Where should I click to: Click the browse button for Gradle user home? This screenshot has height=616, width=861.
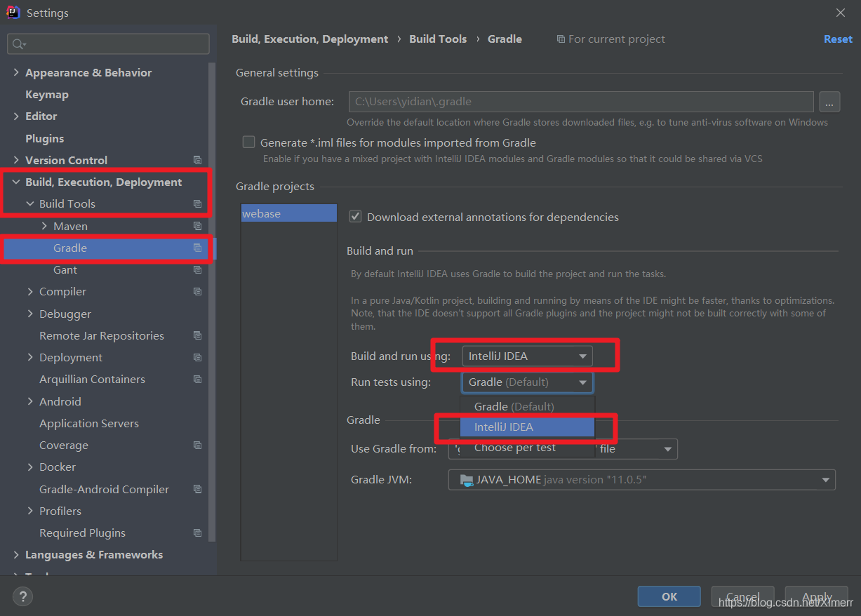coord(829,102)
